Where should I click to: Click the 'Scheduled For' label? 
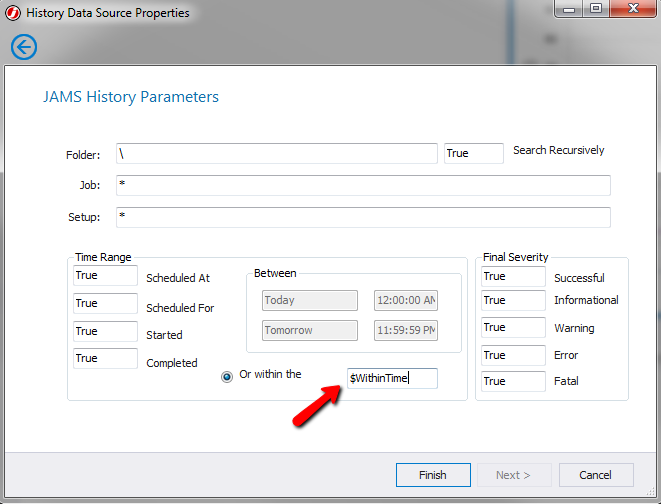point(180,308)
